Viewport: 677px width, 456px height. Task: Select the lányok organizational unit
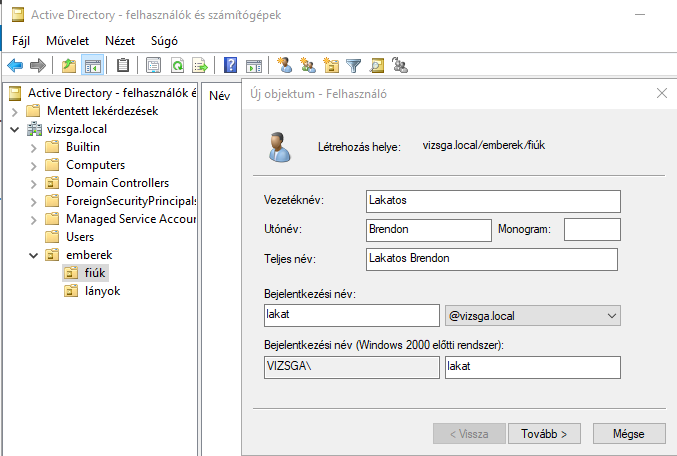click(102, 291)
